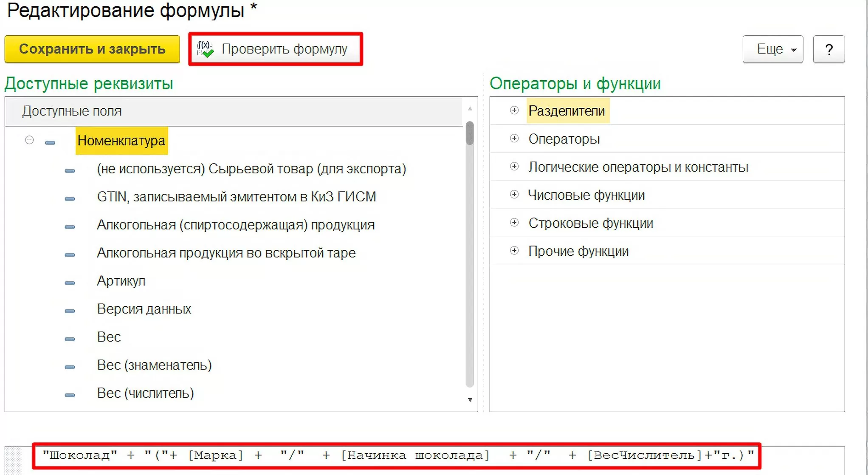Click the Проверить формулу button
Image resolution: width=868 pixels, height=475 pixels.
click(x=276, y=49)
